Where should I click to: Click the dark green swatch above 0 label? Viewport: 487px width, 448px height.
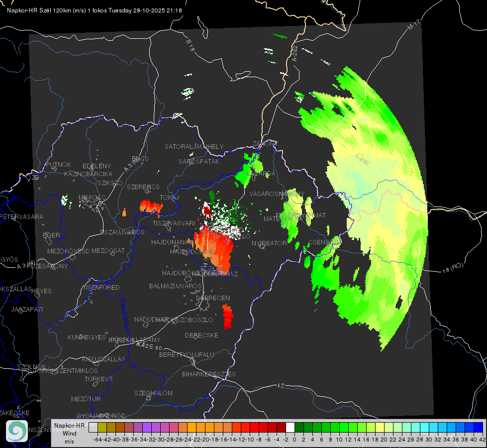coord(299,427)
